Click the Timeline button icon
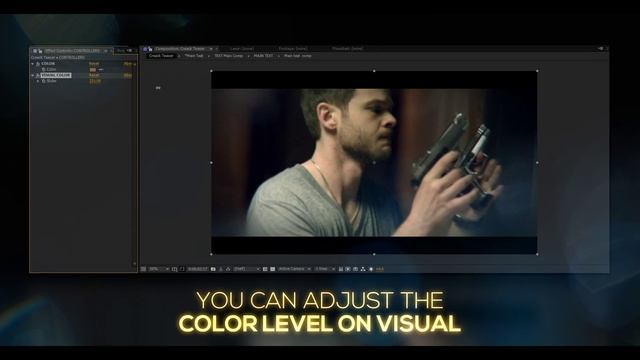The image size is (640, 360). [355, 269]
